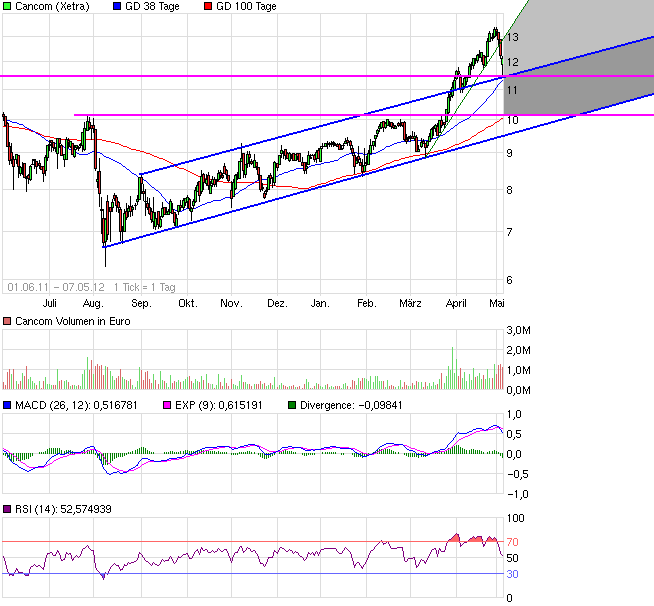Click the price axis value 13
This screenshot has width=654, height=606.
click(513, 37)
